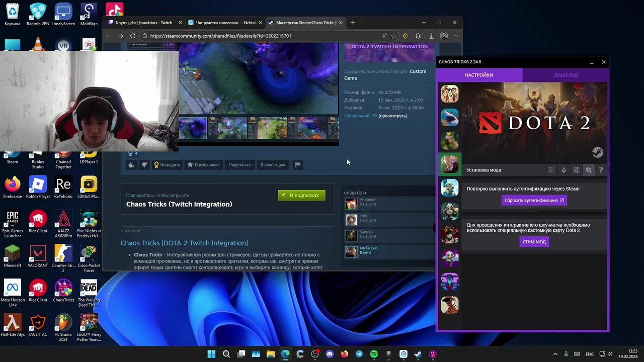Click Сбросить аутентификацию button
This screenshot has width=644, height=362.
pos(534,200)
